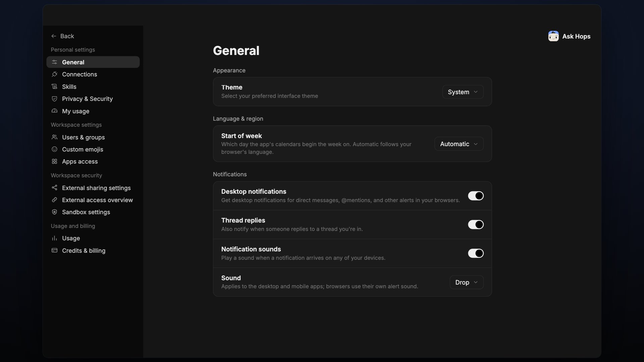644x362 pixels.
Task: Open the Skills settings page
Action: point(93,86)
